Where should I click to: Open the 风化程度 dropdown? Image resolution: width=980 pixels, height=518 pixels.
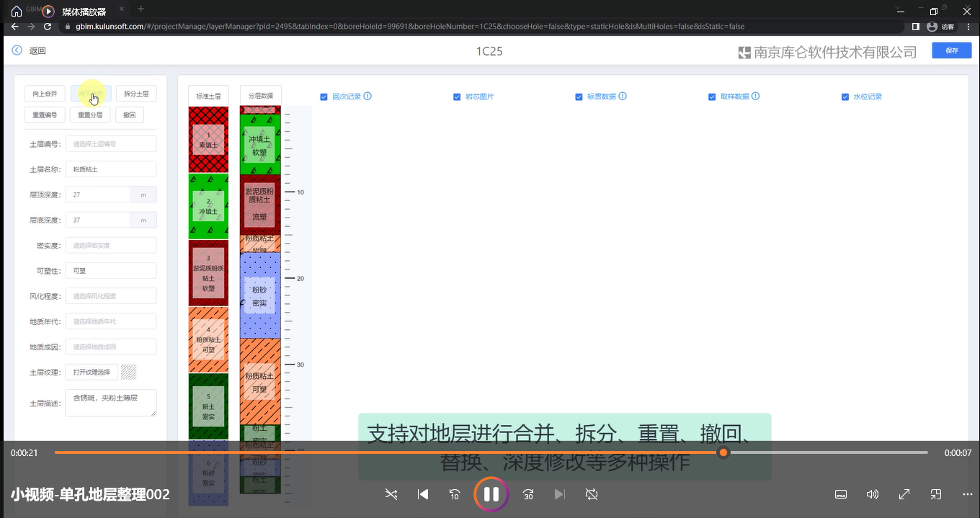(x=111, y=296)
